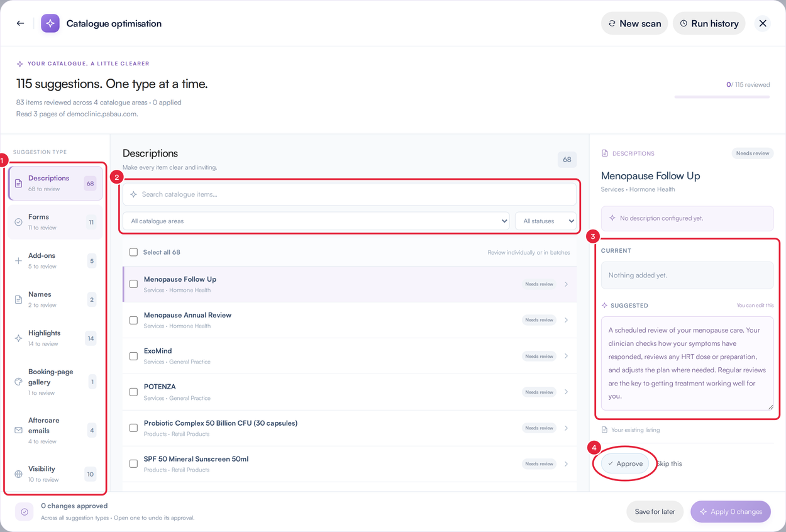Click the document icon next to Your existing listing
This screenshot has width=786, height=532.
coord(604,430)
